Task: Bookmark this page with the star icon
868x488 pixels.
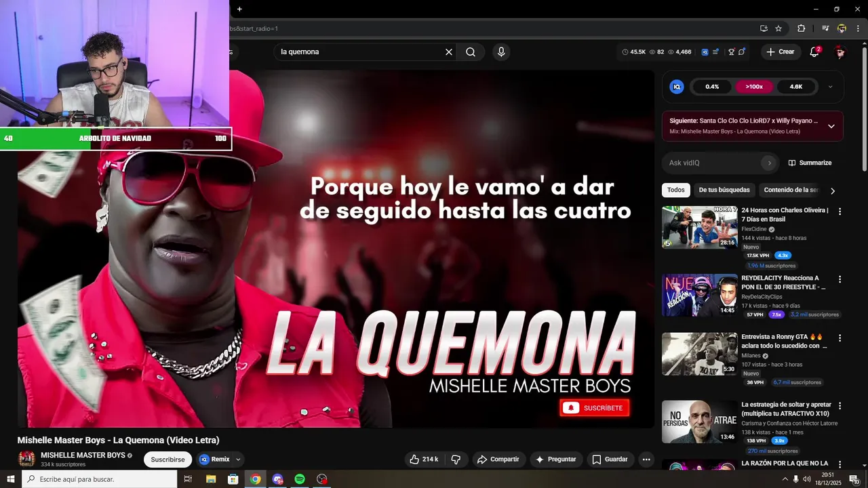Action: click(x=778, y=28)
